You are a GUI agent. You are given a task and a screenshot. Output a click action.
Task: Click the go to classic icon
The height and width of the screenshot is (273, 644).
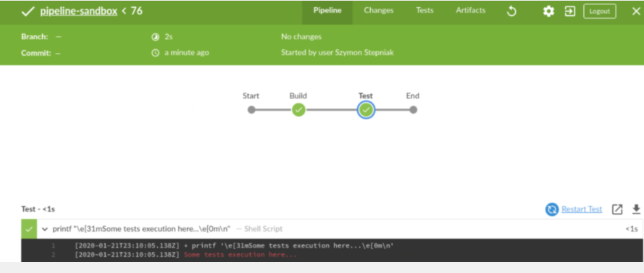(570, 11)
